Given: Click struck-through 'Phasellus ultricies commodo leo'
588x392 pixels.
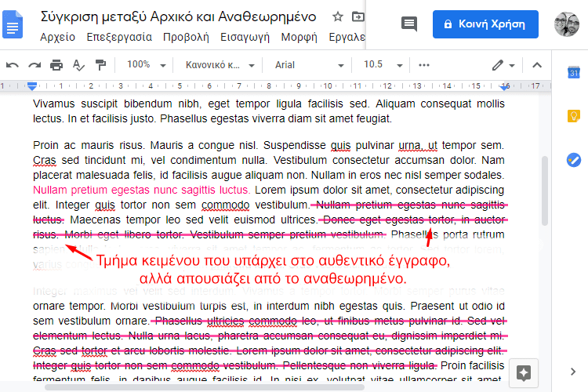Looking at the screenshot, I should tap(236, 321).
